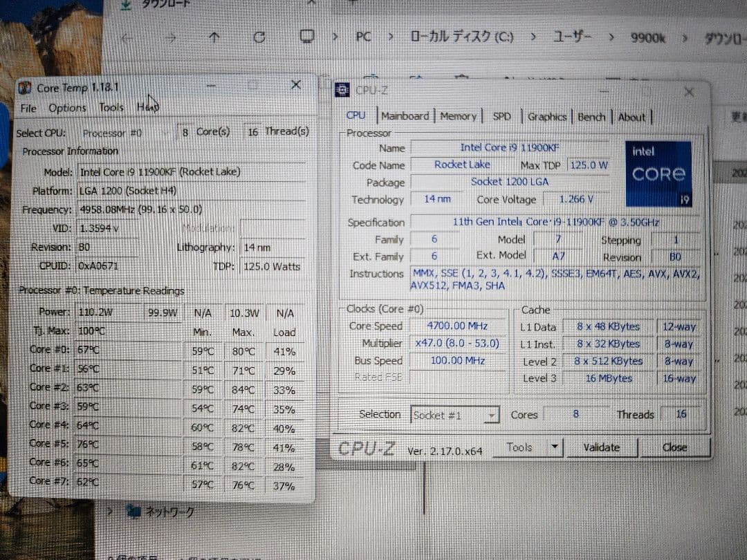Click the download arrow icon at the top
The width and height of the screenshot is (747, 560).
(x=126, y=5)
